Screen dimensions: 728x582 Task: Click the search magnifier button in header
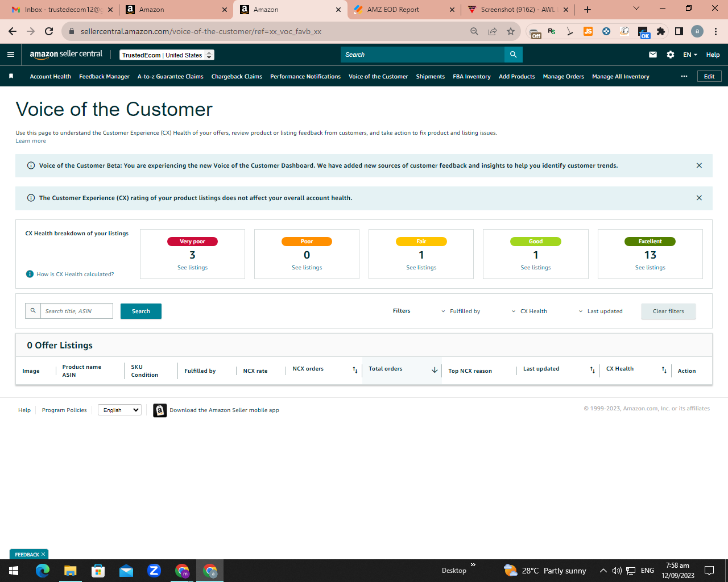[513, 55]
